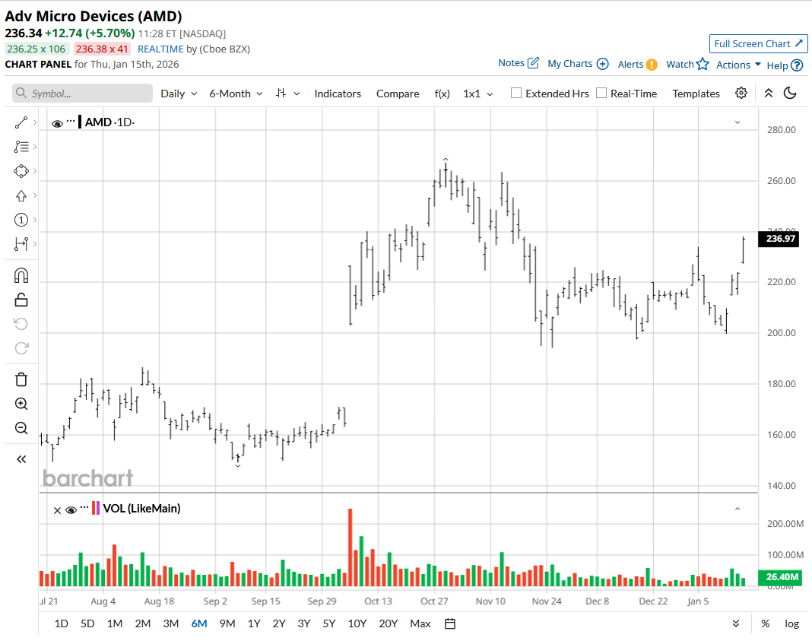Click the My Charts plus icon

pos(603,64)
